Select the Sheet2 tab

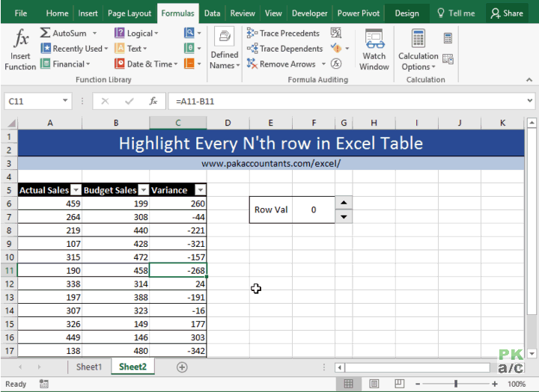pos(133,367)
